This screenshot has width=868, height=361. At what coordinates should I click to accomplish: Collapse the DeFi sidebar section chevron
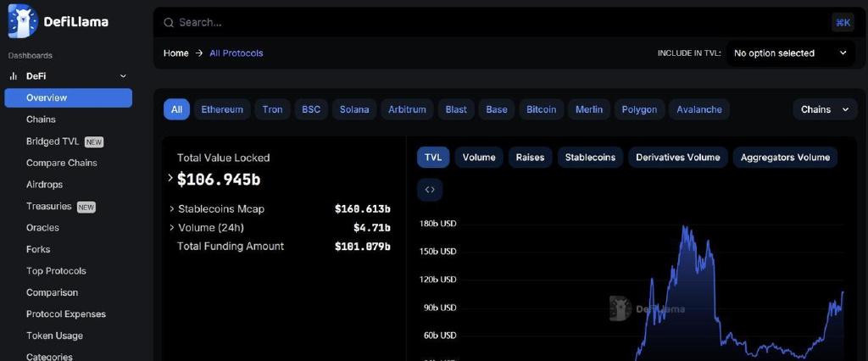[124, 76]
